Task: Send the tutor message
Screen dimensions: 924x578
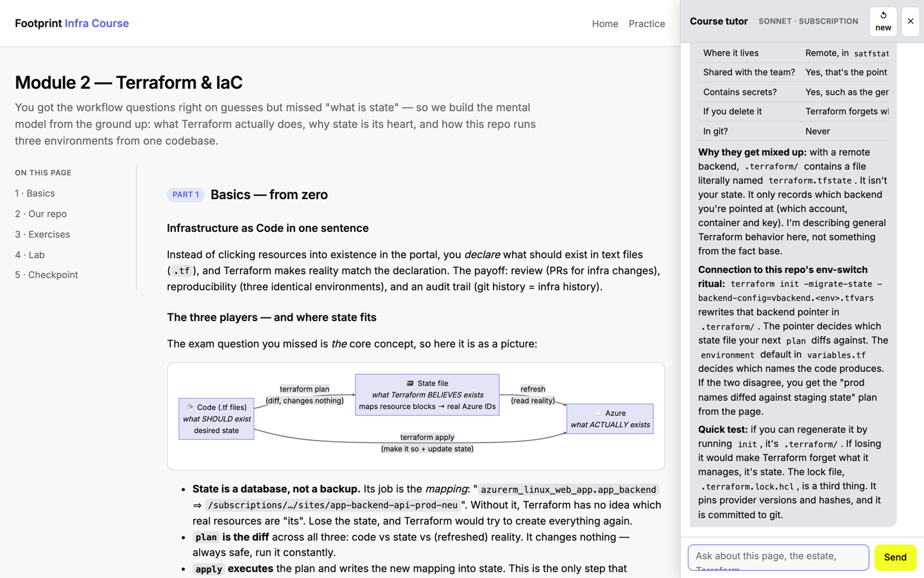Action: tap(895, 557)
